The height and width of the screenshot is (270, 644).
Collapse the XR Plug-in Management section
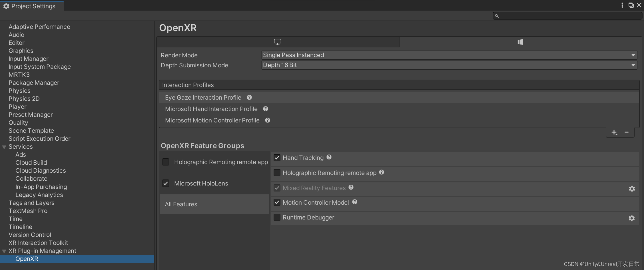click(4, 251)
